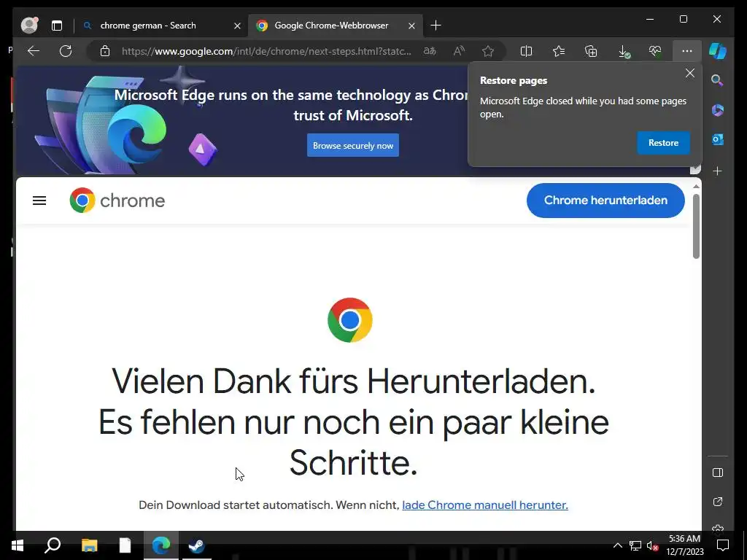Click the scrollbar up arrow
The height and width of the screenshot is (560, 747).
pyautogui.click(x=696, y=186)
